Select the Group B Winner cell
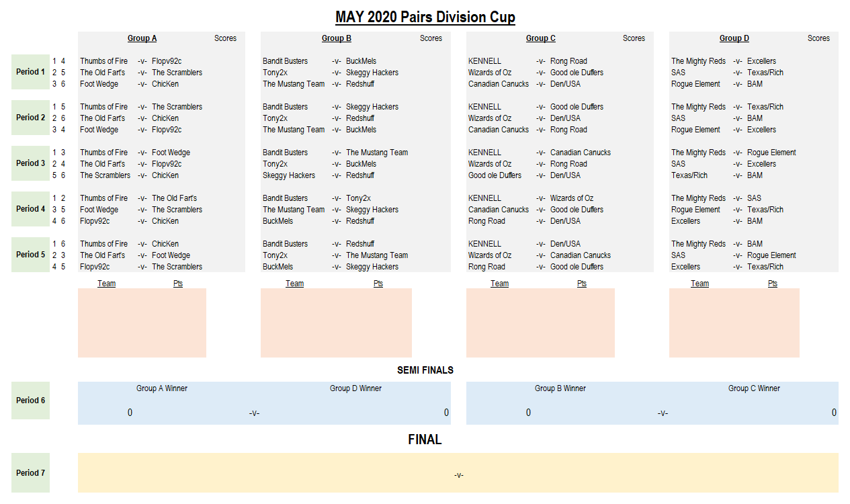This screenshot has height=504, width=850. (560, 388)
